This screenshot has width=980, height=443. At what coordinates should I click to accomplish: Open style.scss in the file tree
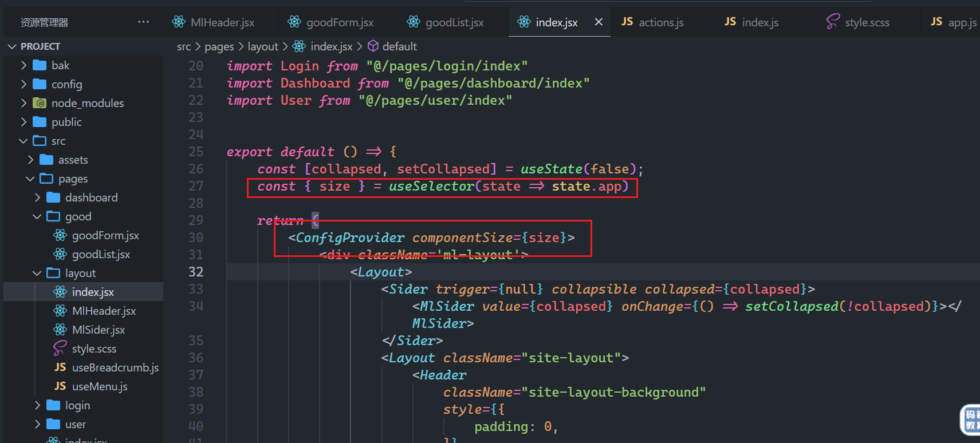94,349
